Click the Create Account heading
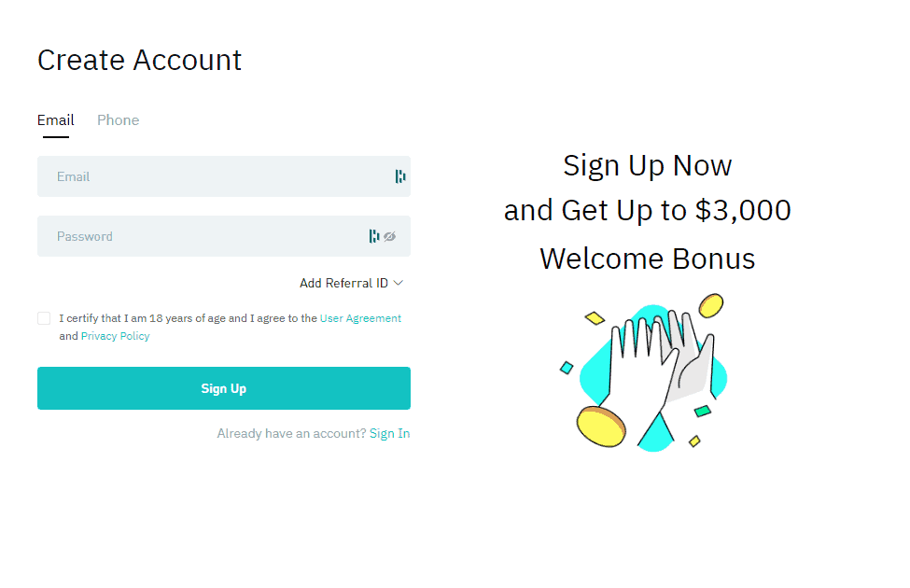The height and width of the screenshot is (588, 910). (x=138, y=60)
